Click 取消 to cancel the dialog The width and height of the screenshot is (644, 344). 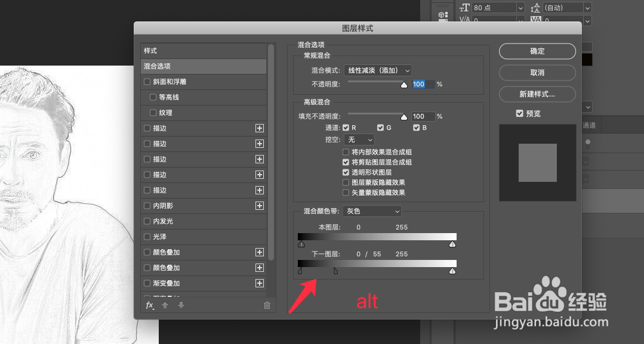pos(537,73)
